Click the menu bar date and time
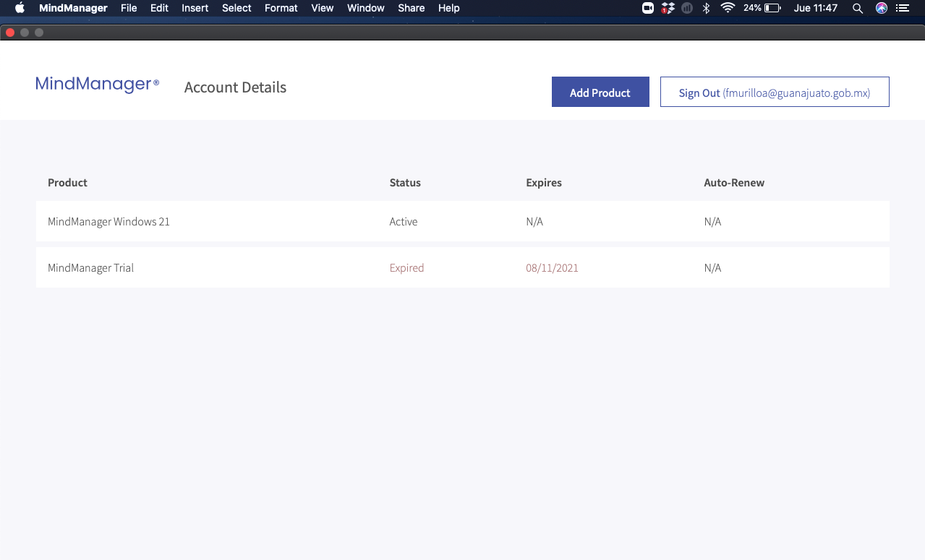This screenshot has width=925, height=560. 815,8
